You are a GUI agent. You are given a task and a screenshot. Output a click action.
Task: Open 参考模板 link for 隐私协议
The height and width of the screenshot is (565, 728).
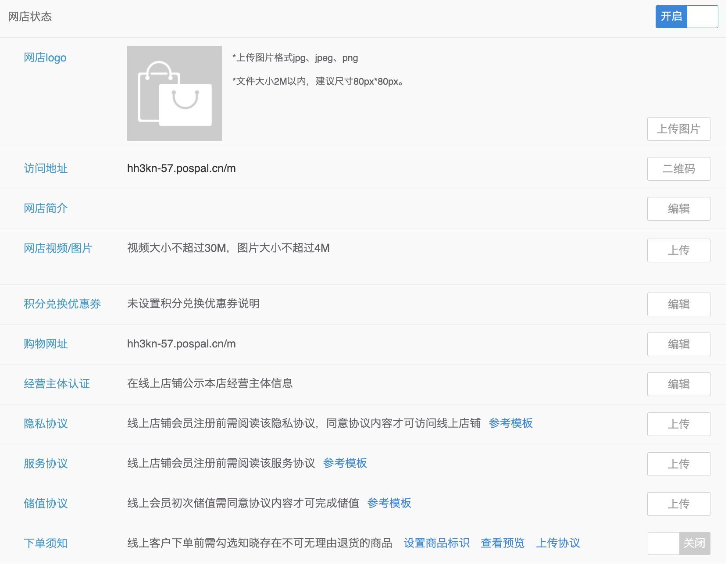coord(510,423)
